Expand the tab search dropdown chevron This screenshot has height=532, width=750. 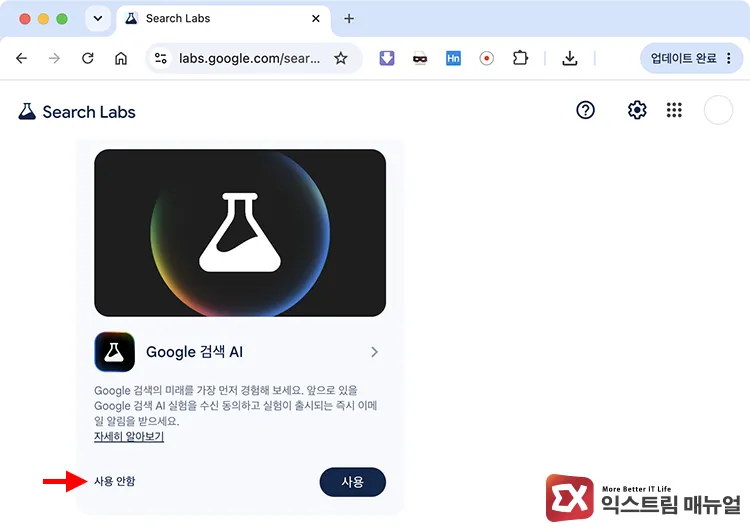(x=98, y=19)
